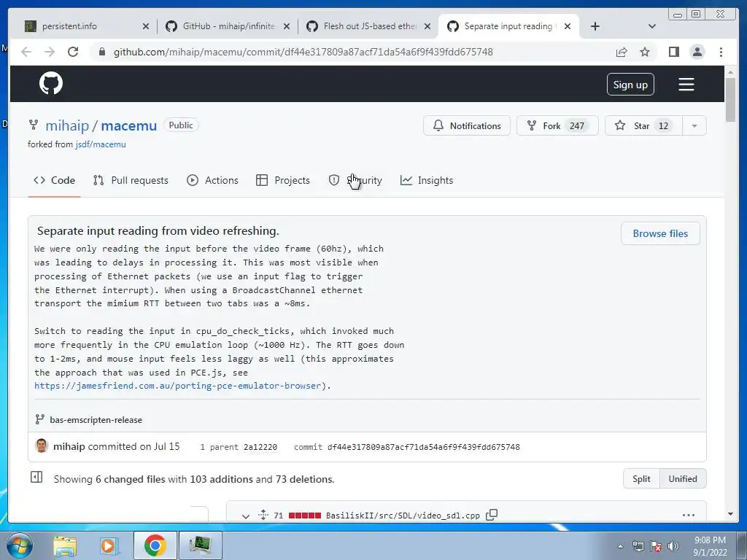Image resolution: width=747 pixels, height=560 pixels.
Task: Click the Chrome profile avatar icon
Action: 697,52
